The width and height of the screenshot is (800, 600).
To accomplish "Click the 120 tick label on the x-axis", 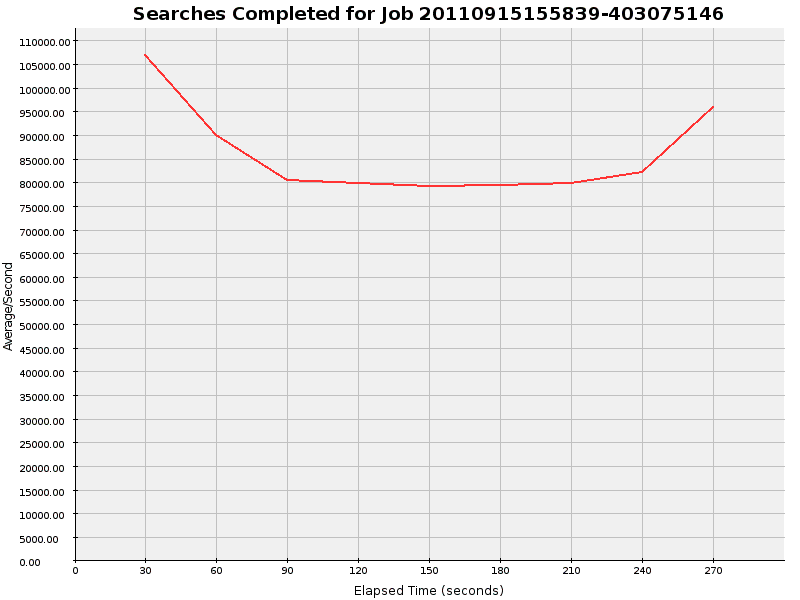I will [358, 570].
